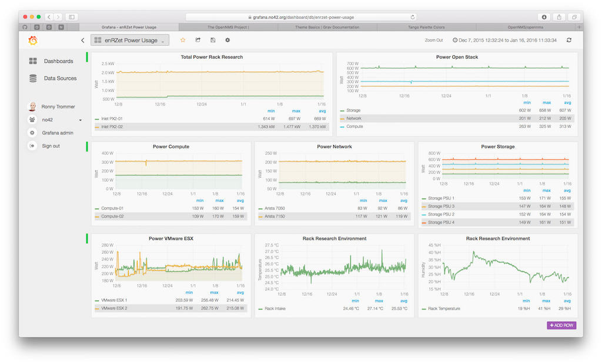Click the Safari share button

pos(559,17)
